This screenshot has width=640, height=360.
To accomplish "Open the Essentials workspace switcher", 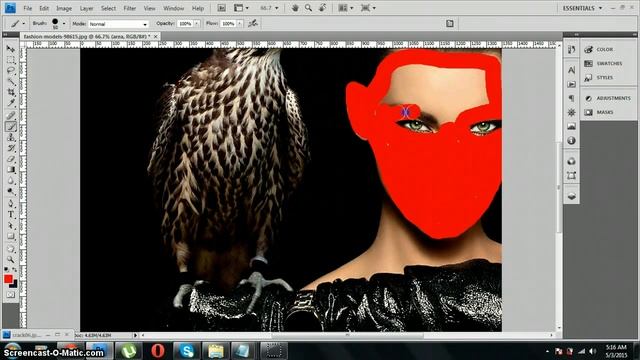I will pyautogui.click(x=582, y=8).
